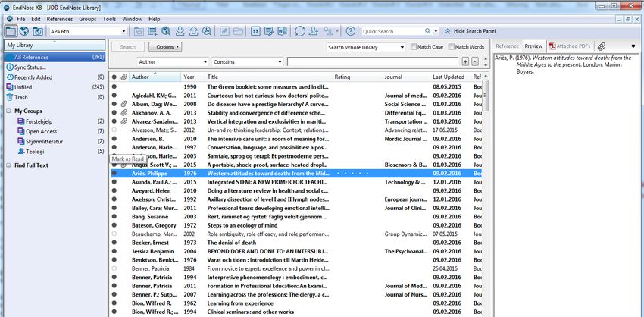The height and width of the screenshot is (317, 644).
Task: Switch to the Attached PDFs tab
Action: [569, 46]
